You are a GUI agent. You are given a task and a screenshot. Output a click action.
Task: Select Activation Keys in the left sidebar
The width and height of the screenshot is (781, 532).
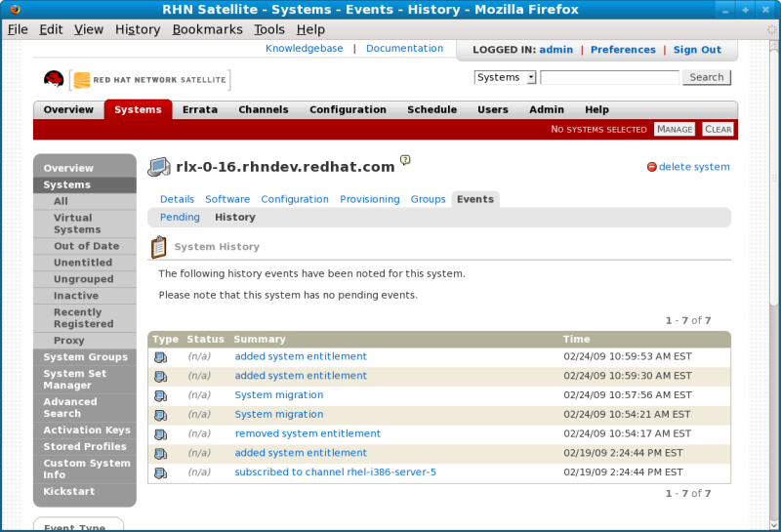pos(86,430)
